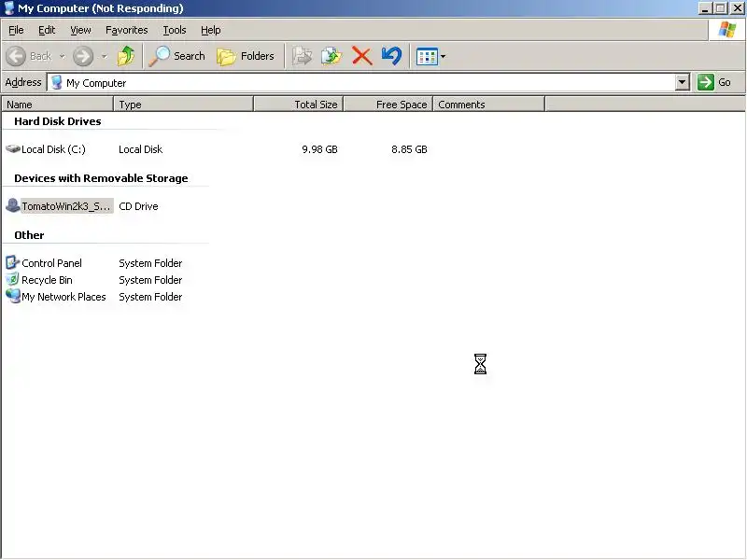
Task: Open the Help menu
Action: (x=211, y=30)
